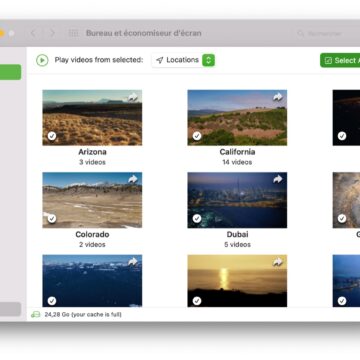The image size is (360, 360).
Task: Toggle checkmark on the dark thumbnail right of California
Action: pos(342,136)
